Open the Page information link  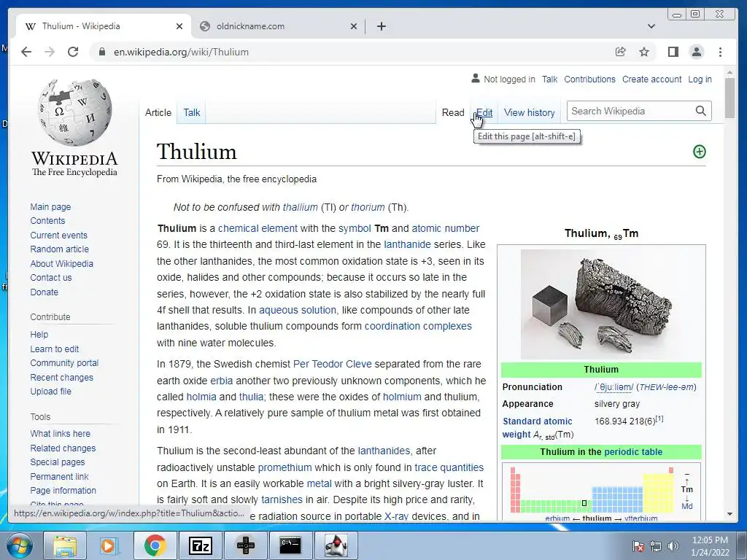point(63,490)
